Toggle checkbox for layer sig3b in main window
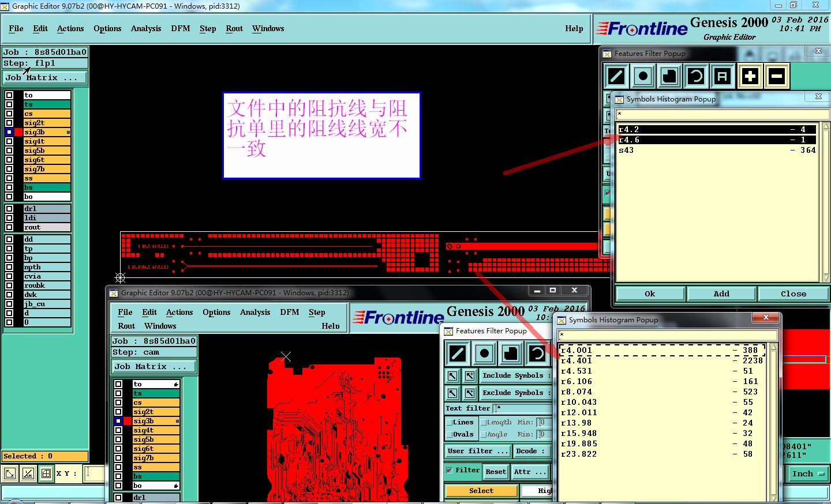 click(x=9, y=132)
